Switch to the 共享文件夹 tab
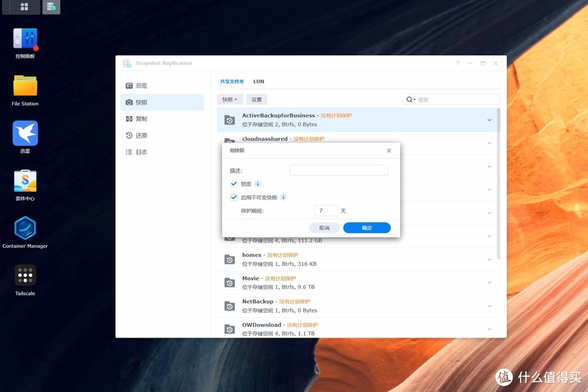Viewport: 588px width, 392px height. pos(232,82)
